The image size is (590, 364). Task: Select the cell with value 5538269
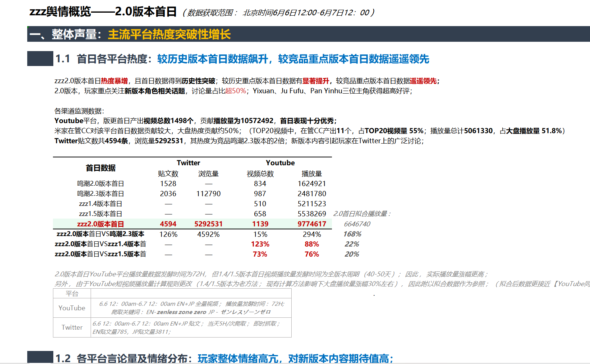click(312, 214)
